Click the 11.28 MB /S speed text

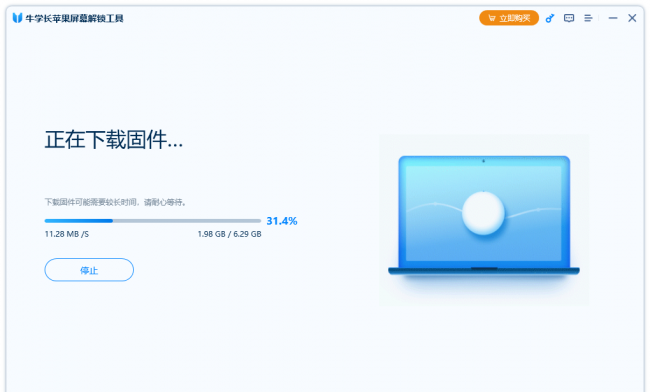point(67,234)
